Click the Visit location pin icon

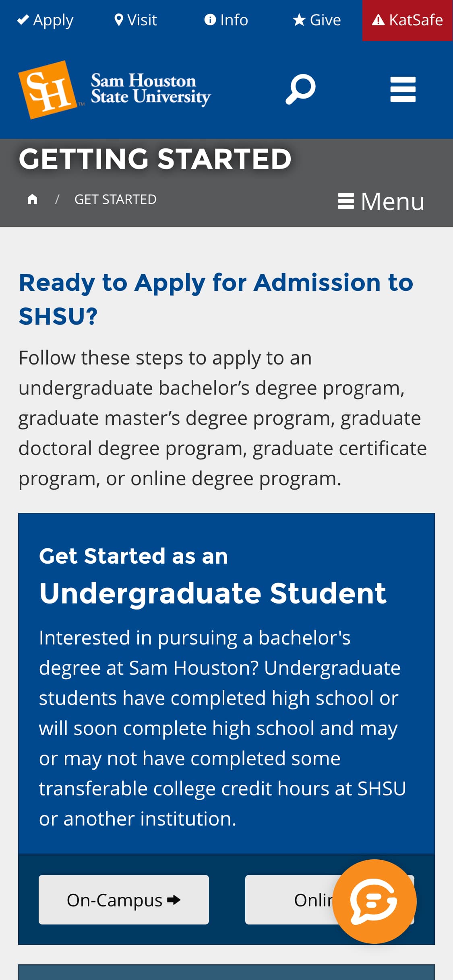[118, 20]
